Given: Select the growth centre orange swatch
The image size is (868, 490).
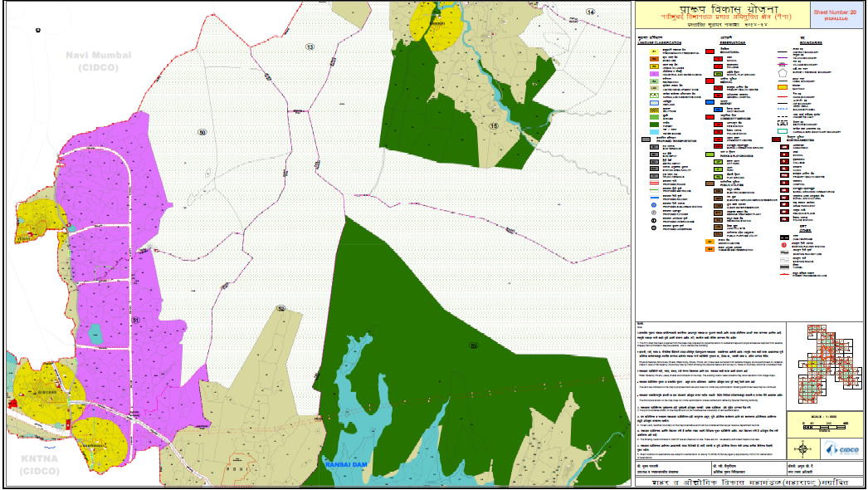Looking at the screenshot, I should (x=710, y=242).
